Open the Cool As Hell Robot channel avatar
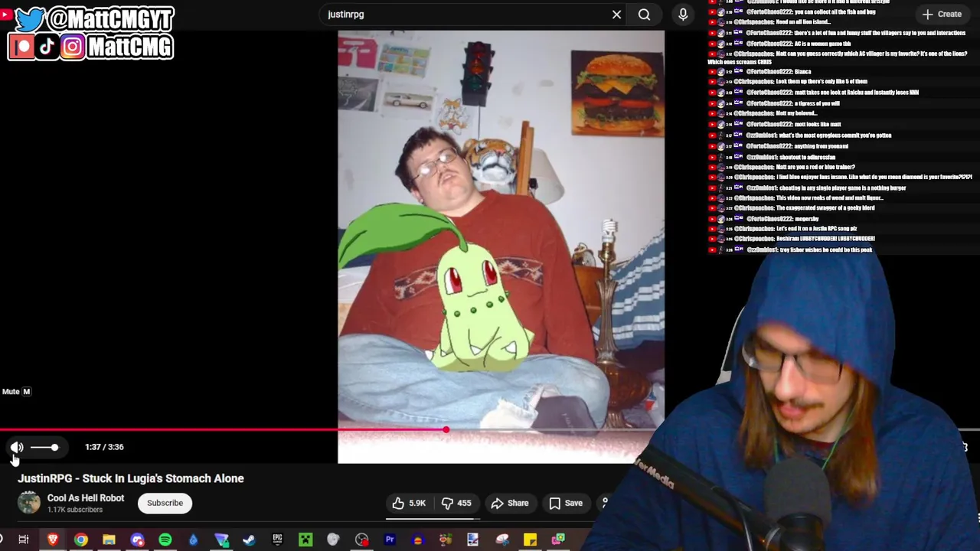 (29, 503)
